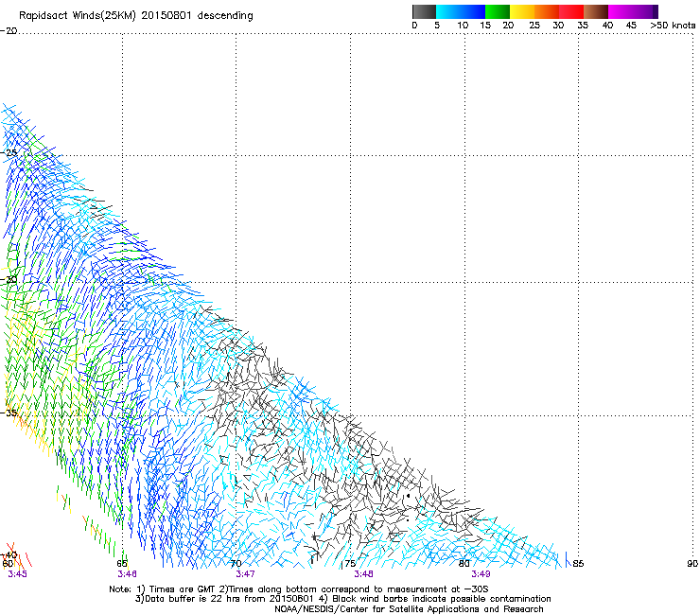Click the "Data buffer is 22 hrs" note line

343,599
